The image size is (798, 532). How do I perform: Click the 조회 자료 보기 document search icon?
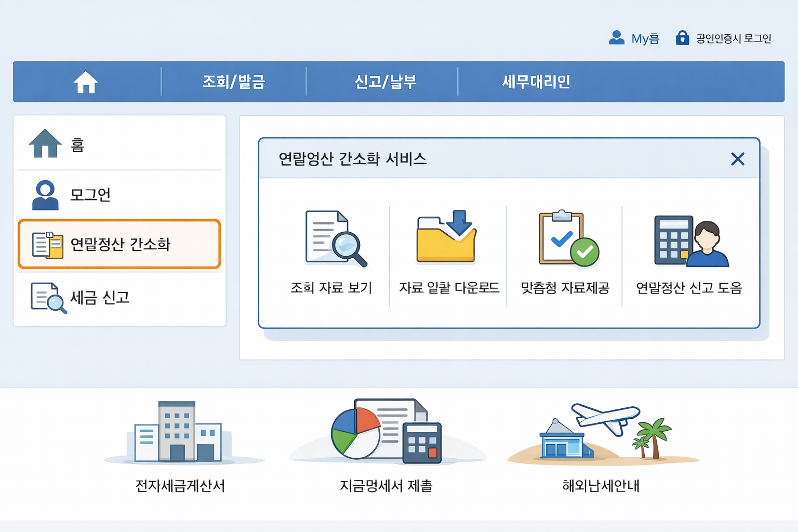[336, 239]
